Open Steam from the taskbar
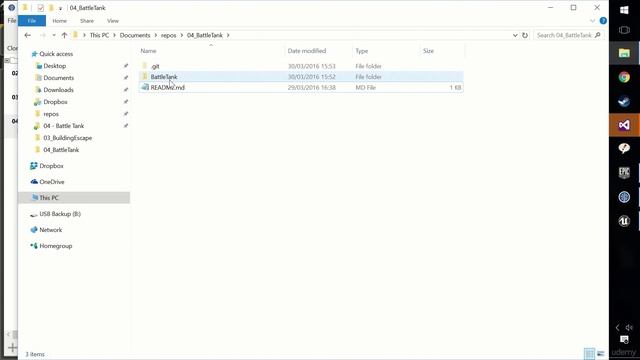 (624, 101)
